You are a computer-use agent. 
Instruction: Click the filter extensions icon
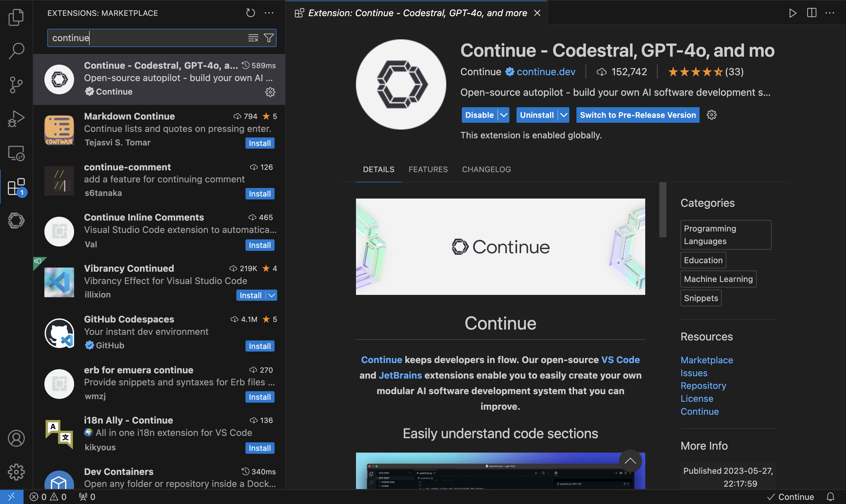click(269, 37)
